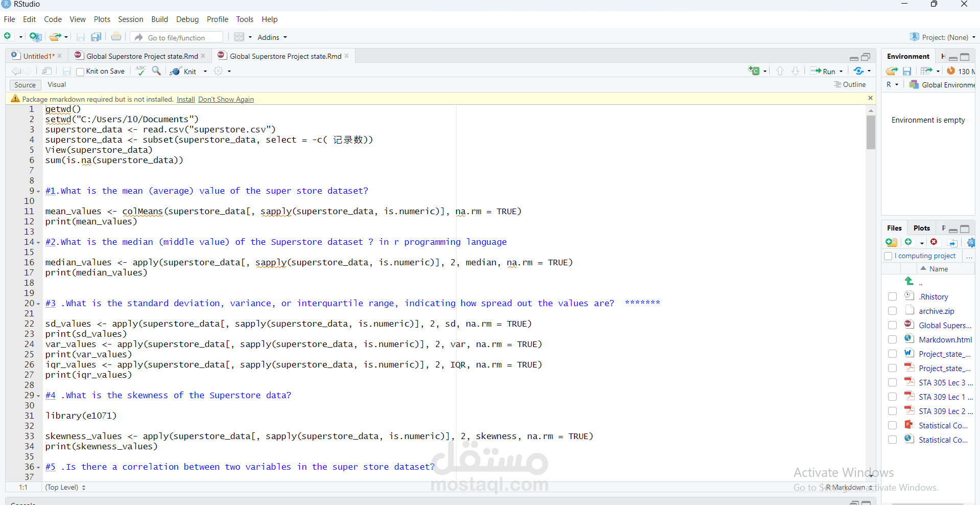
Task: Select the Environment pane tab
Action: pyautogui.click(x=908, y=57)
